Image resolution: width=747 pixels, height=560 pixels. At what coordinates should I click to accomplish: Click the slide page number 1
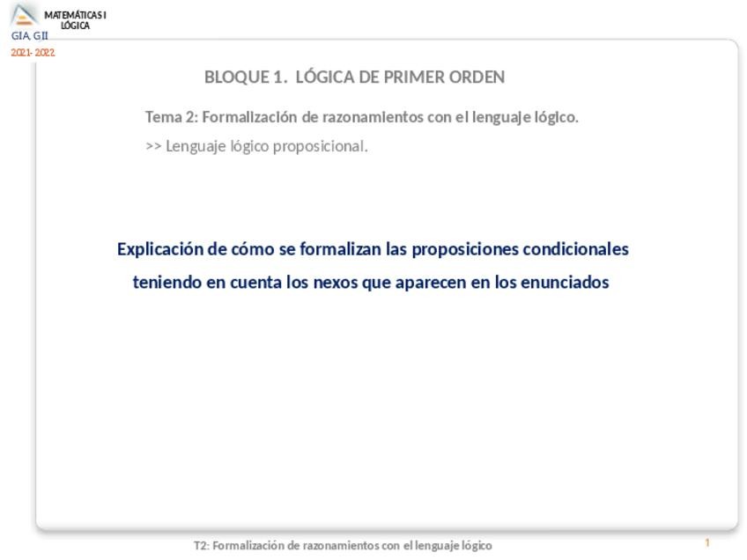coord(707,543)
